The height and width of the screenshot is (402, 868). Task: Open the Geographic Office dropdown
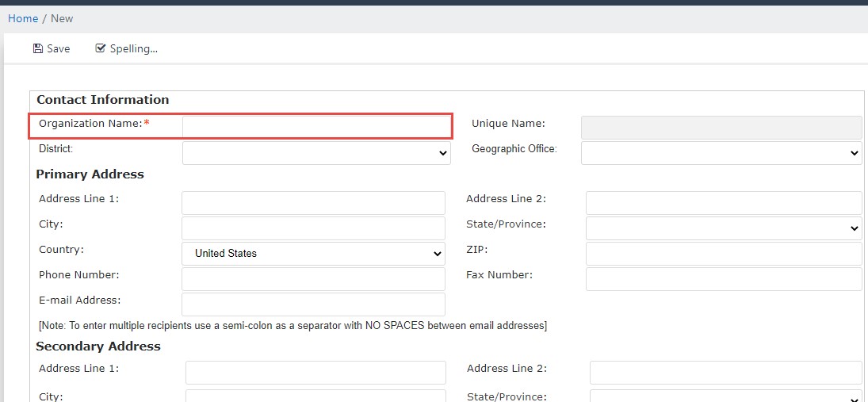[x=721, y=153]
